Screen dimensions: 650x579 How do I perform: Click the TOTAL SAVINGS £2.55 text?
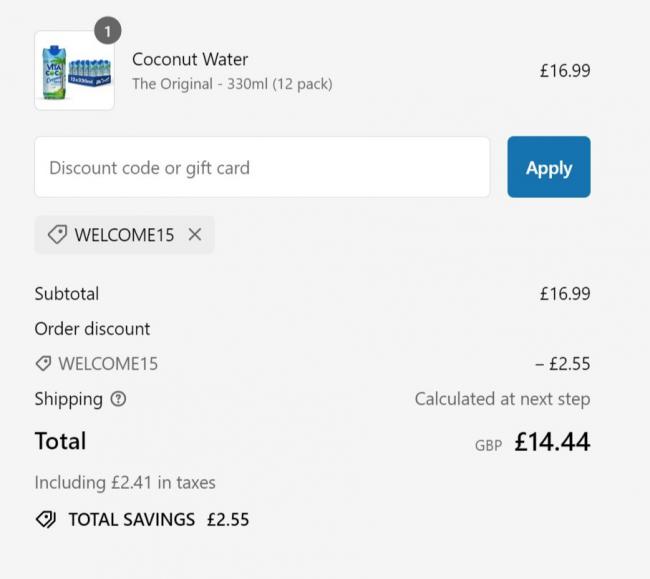click(x=159, y=519)
